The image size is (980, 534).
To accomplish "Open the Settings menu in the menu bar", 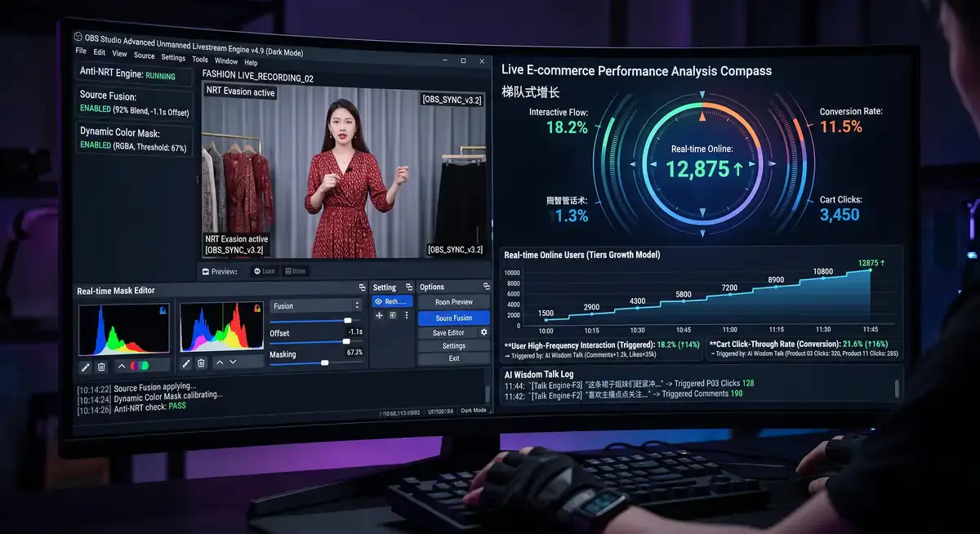I will (173, 58).
